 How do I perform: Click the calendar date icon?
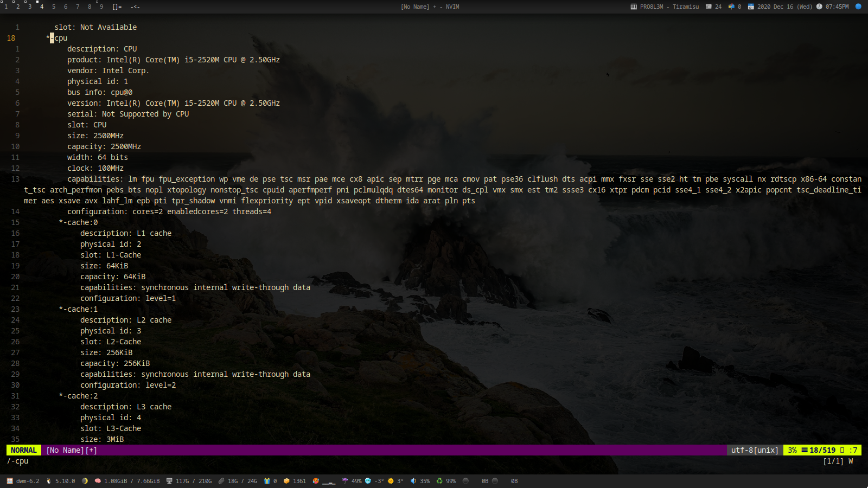[751, 7]
